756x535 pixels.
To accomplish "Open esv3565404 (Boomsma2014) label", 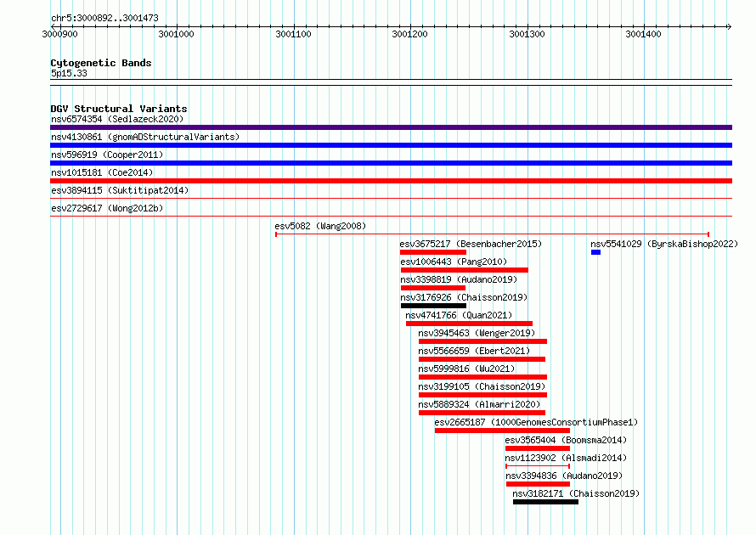I will [x=566, y=440].
